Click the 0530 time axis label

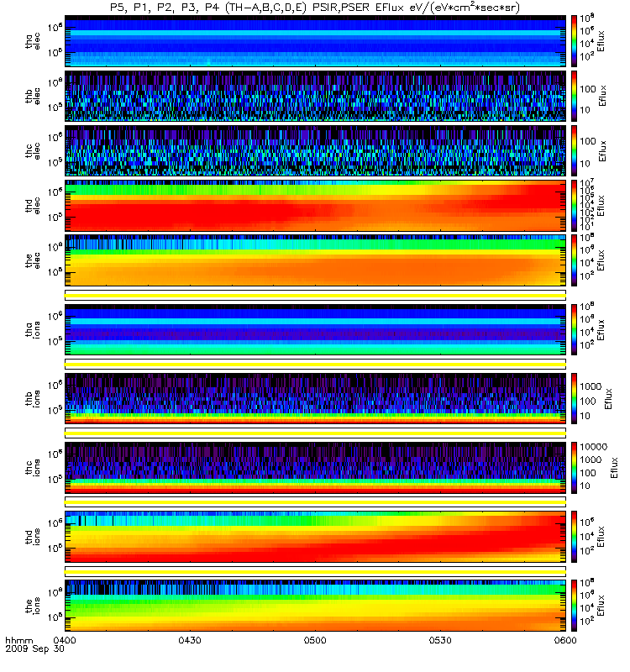click(x=440, y=640)
